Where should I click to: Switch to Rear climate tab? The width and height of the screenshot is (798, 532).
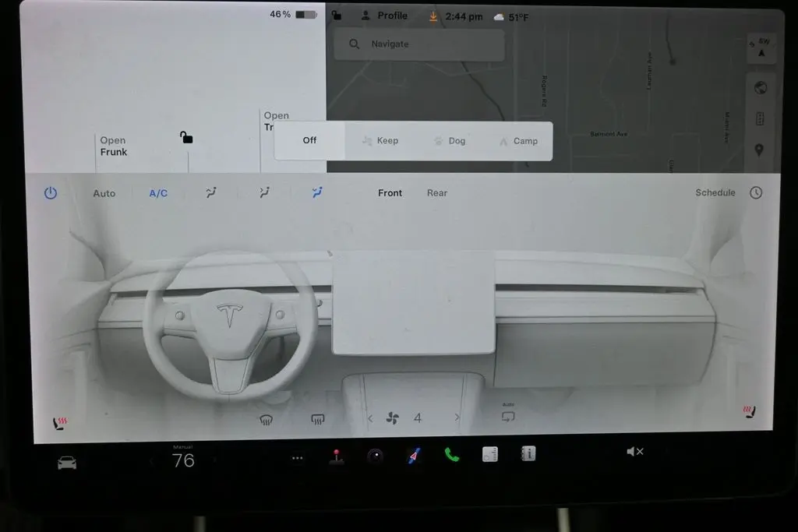(x=437, y=193)
